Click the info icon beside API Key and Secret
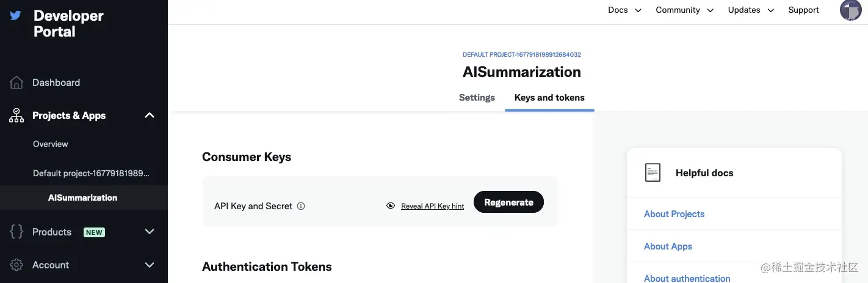 (301, 206)
